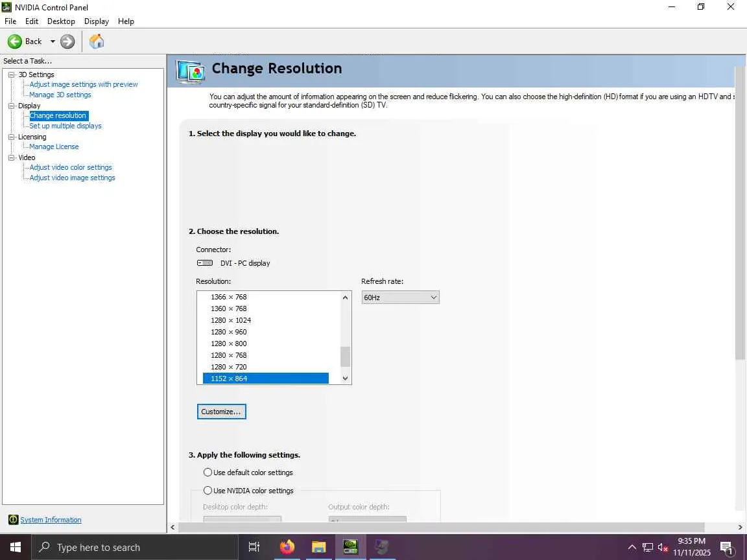Open the System Information link

51,520
